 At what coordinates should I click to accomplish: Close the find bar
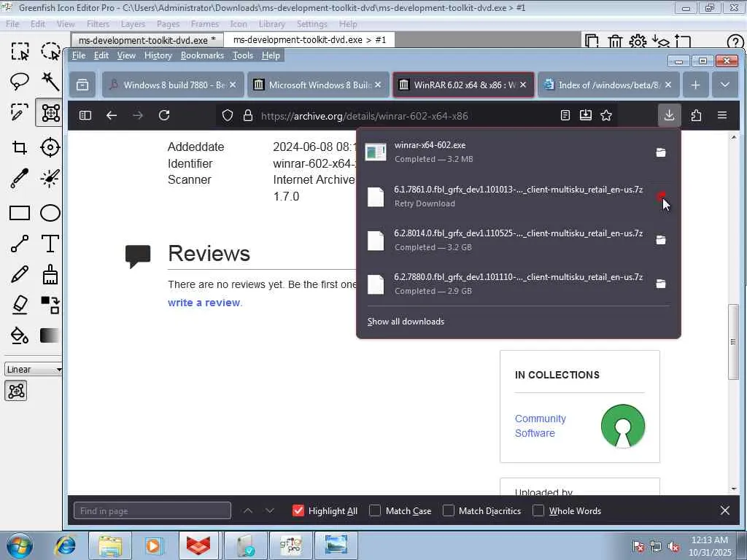coord(725,510)
